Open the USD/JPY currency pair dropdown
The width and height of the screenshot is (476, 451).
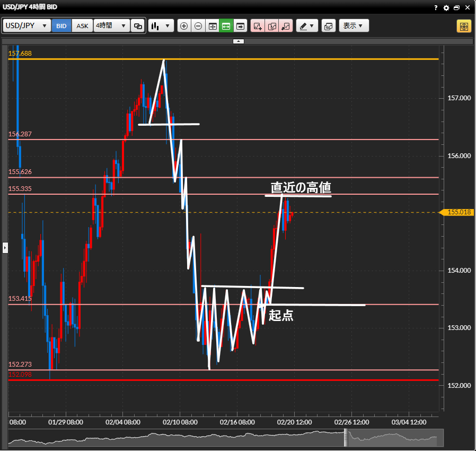[x=27, y=26]
